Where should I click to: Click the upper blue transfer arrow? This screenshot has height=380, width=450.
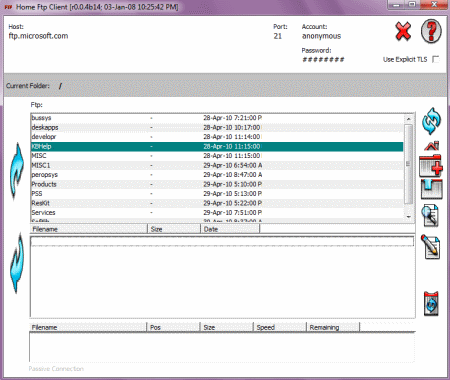17,171
